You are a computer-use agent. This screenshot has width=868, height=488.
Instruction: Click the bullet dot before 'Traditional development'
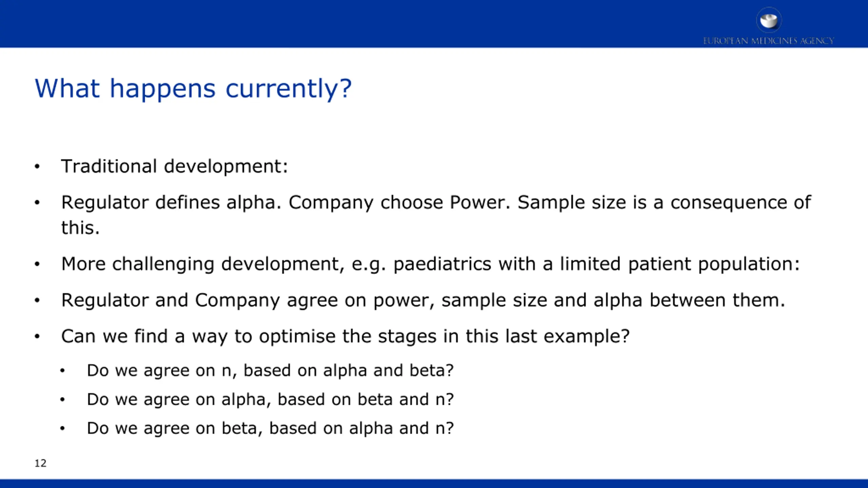pos(37,166)
